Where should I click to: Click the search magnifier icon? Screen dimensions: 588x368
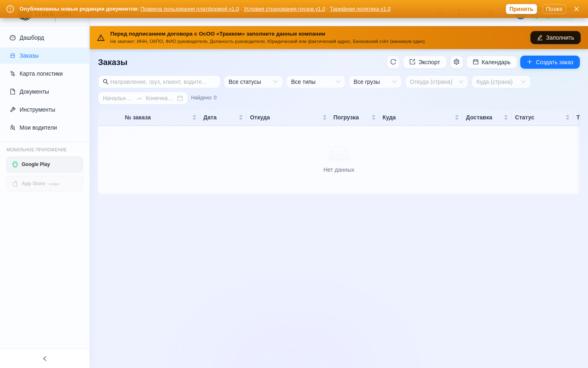point(106,82)
